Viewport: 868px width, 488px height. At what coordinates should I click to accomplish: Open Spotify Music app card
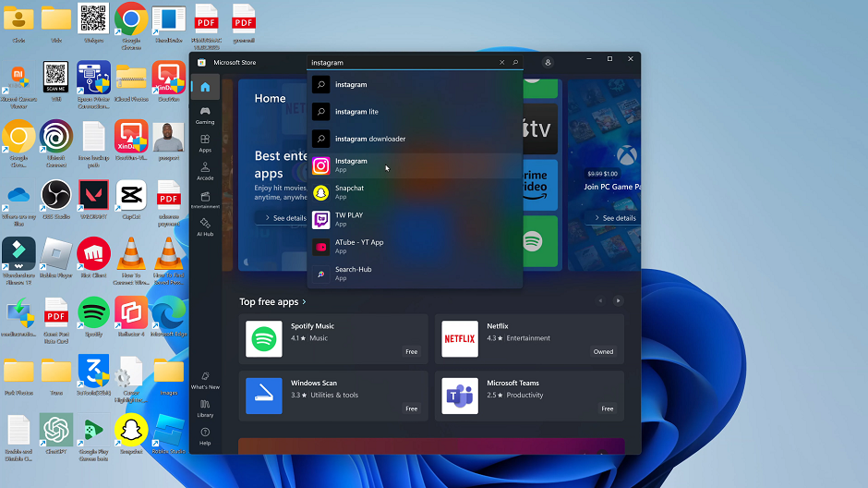(333, 339)
